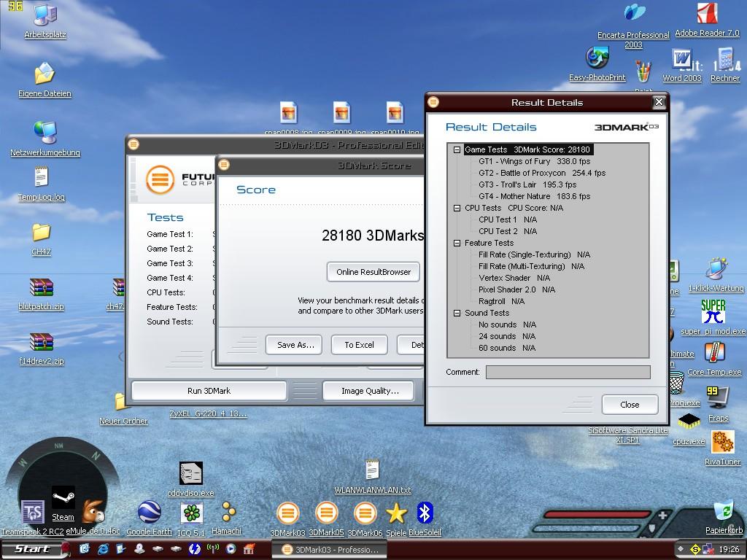Image resolution: width=747 pixels, height=560 pixels.
Task: Click the system tray clock 19:26
Action: coord(729,550)
